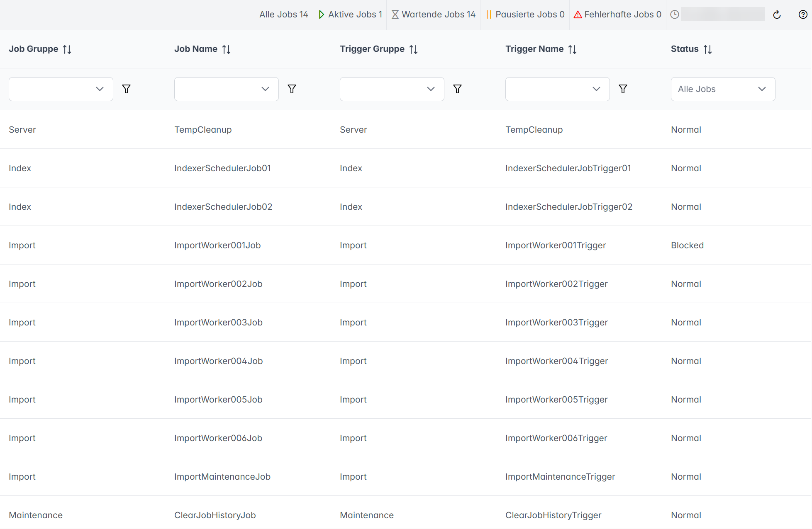
Task: Sort by Trigger Name column arrows
Action: 573,49
